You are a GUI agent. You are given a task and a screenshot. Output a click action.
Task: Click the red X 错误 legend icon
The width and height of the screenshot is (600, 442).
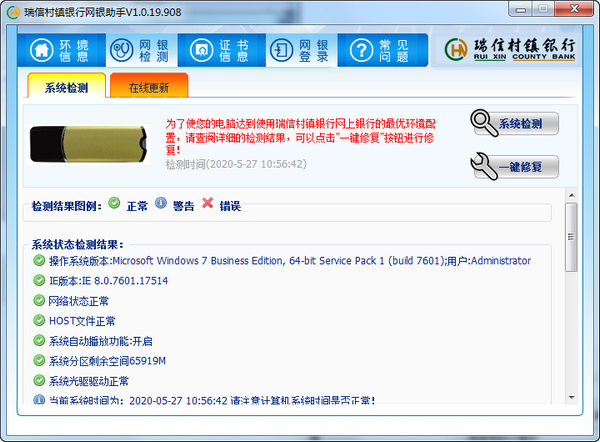click(x=207, y=203)
